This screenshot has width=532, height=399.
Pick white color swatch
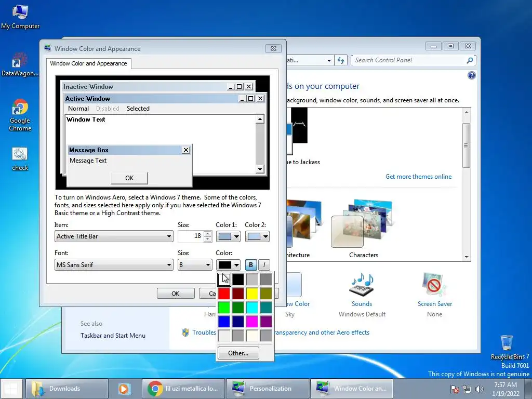224,280
